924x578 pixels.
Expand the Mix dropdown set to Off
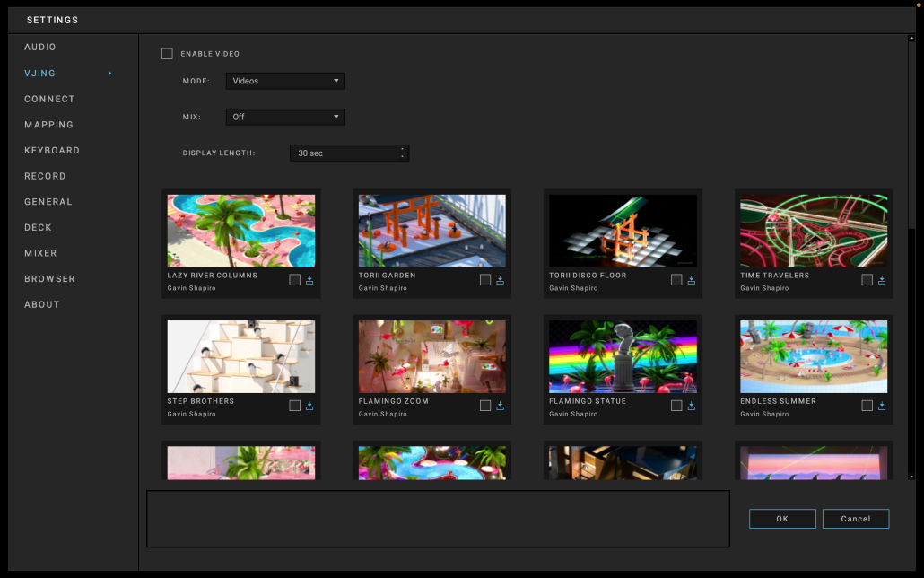click(285, 117)
